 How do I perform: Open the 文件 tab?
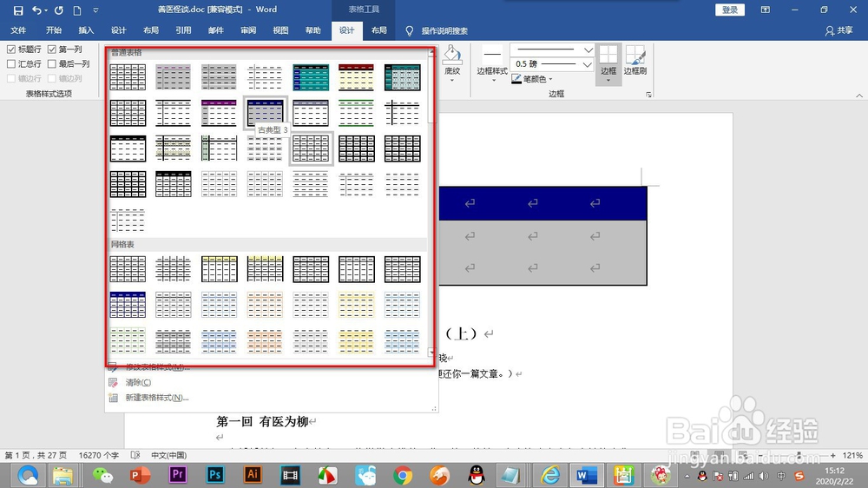(18, 30)
